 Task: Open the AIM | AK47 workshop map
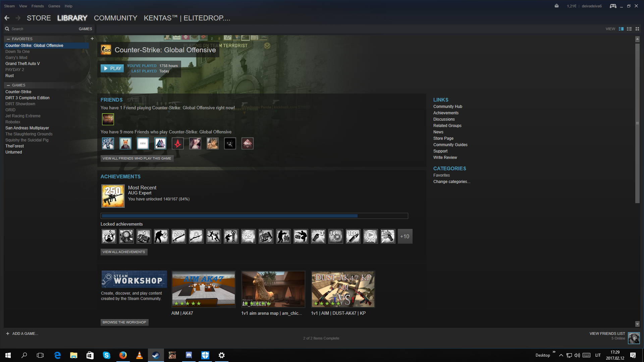[x=204, y=289]
